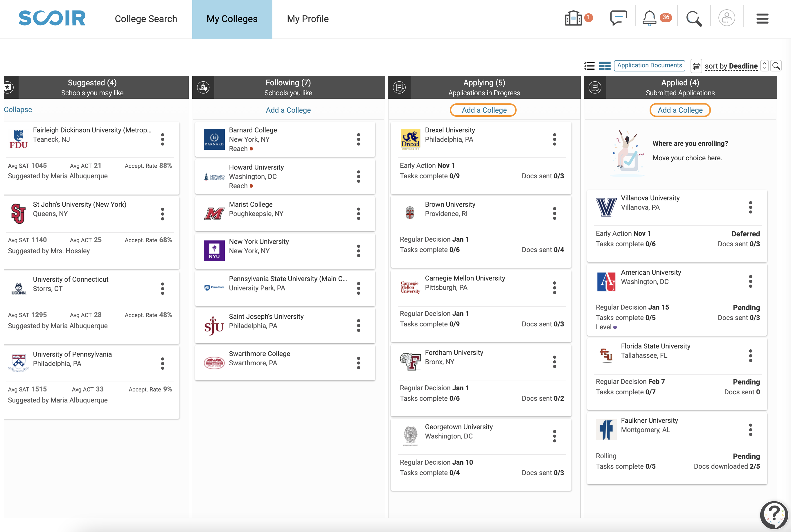Open options menu for Barnard College

(359, 139)
